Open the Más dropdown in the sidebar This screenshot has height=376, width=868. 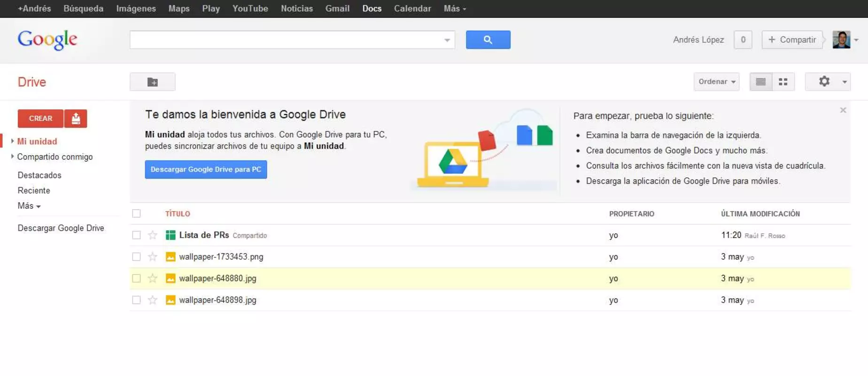(x=29, y=206)
